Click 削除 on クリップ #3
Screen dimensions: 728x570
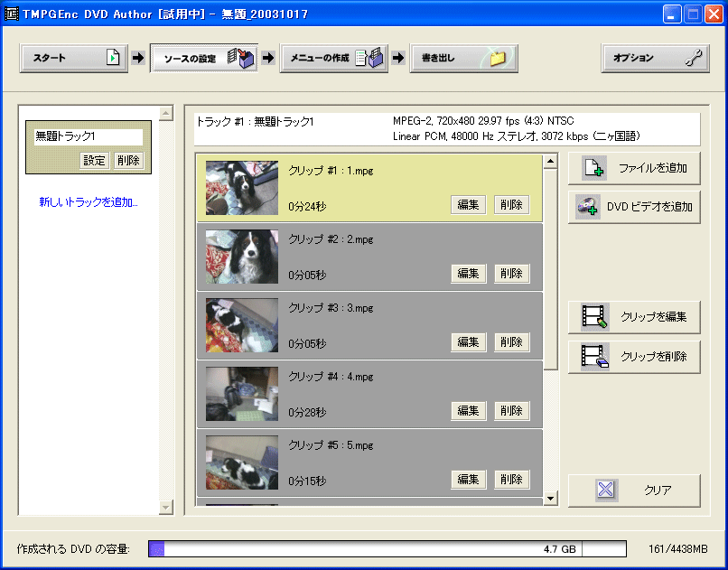pyautogui.click(x=511, y=341)
